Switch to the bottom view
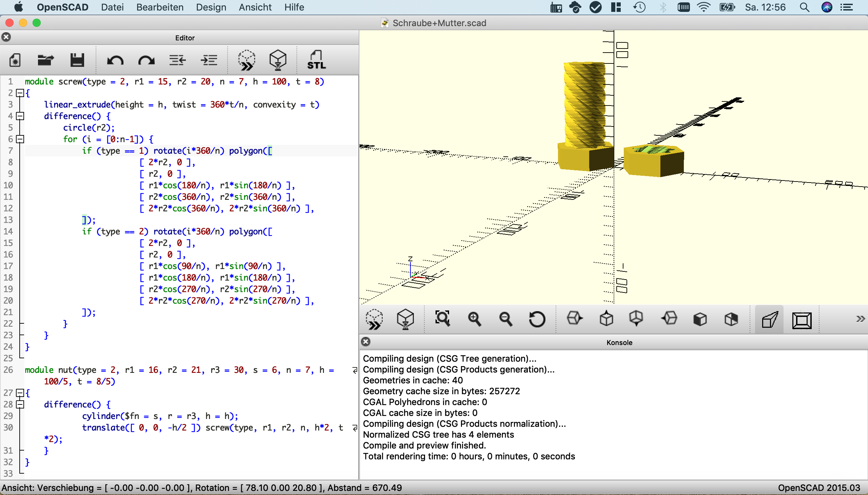Image resolution: width=868 pixels, height=495 pixels. tap(636, 319)
